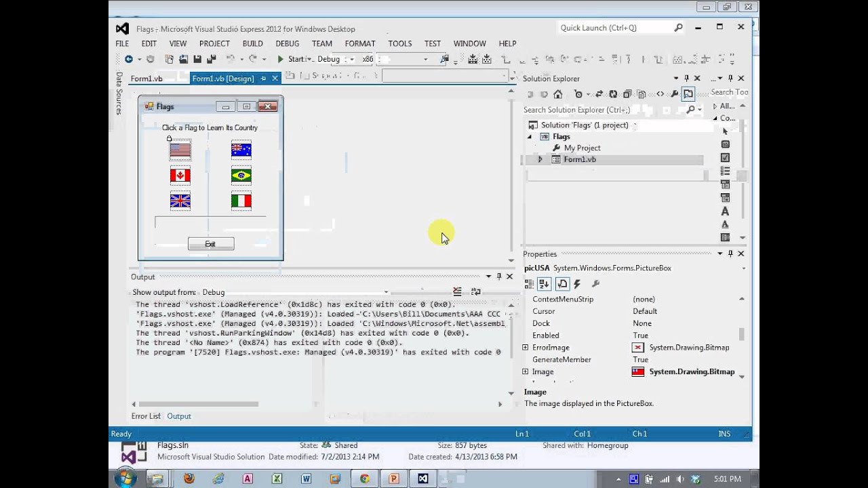Toggle Preview Selected Items in Solution Explorer

click(x=688, y=94)
